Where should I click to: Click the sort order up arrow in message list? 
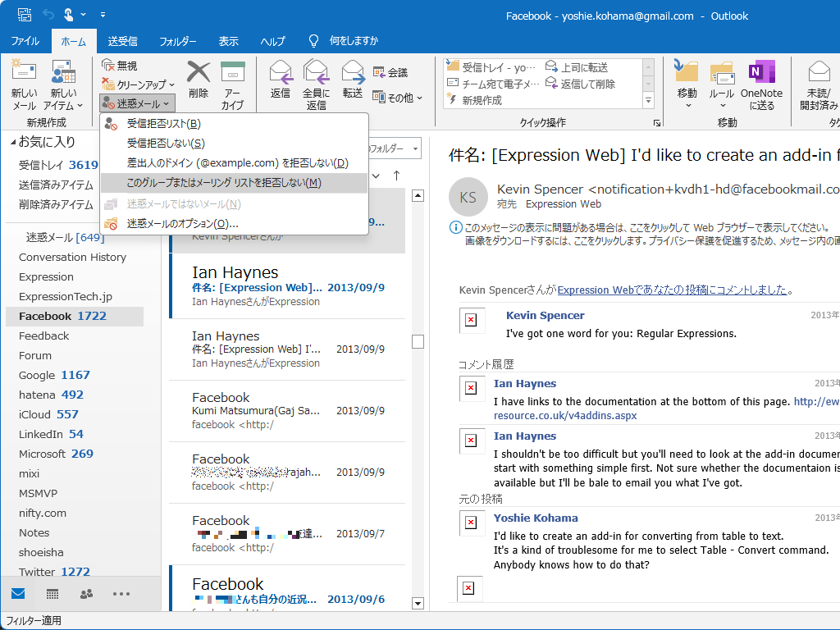coord(396,176)
